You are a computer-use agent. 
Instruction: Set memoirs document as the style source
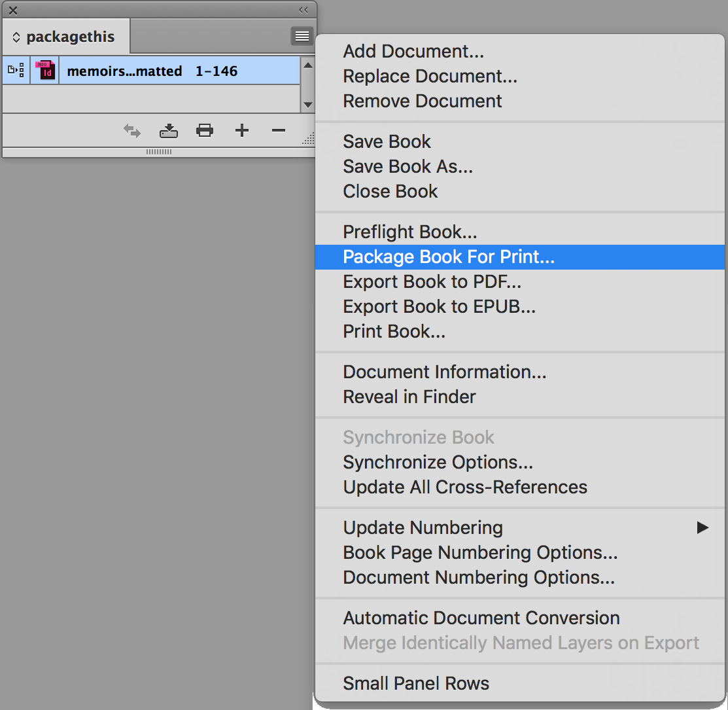tap(15, 70)
